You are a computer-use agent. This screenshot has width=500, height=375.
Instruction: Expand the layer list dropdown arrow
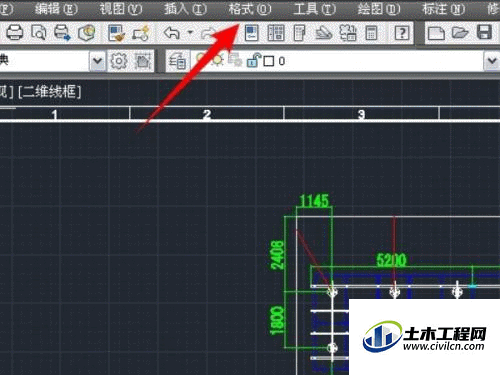click(x=492, y=61)
